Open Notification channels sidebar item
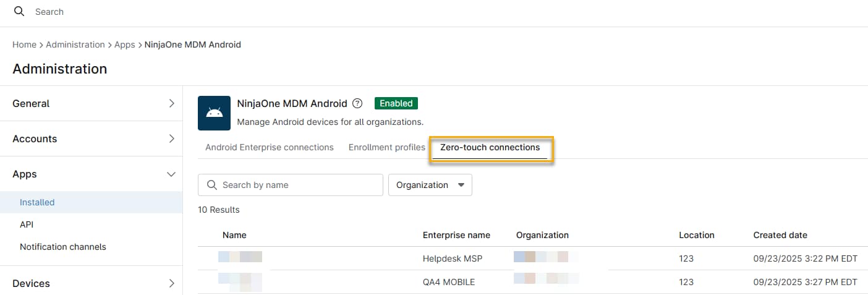The width and height of the screenshot is (868, 295). point(62,247)
